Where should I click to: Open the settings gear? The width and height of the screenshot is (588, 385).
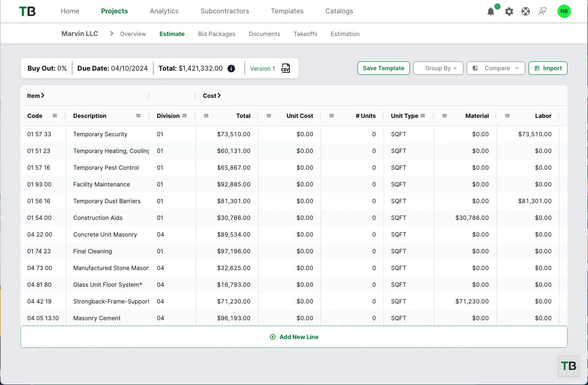(x=509, y=11)
